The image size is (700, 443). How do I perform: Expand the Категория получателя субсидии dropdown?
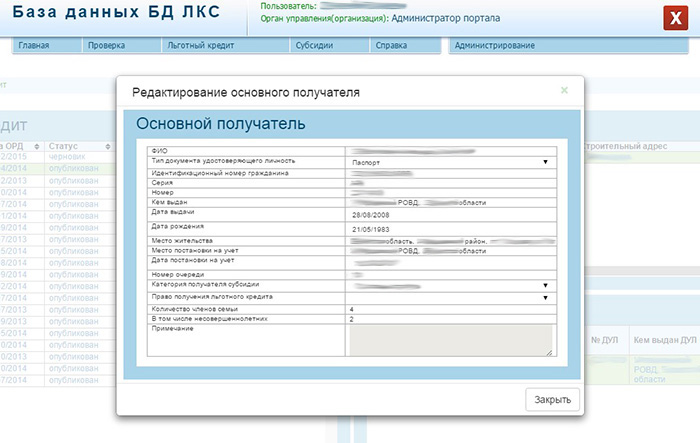coord(450,286)
